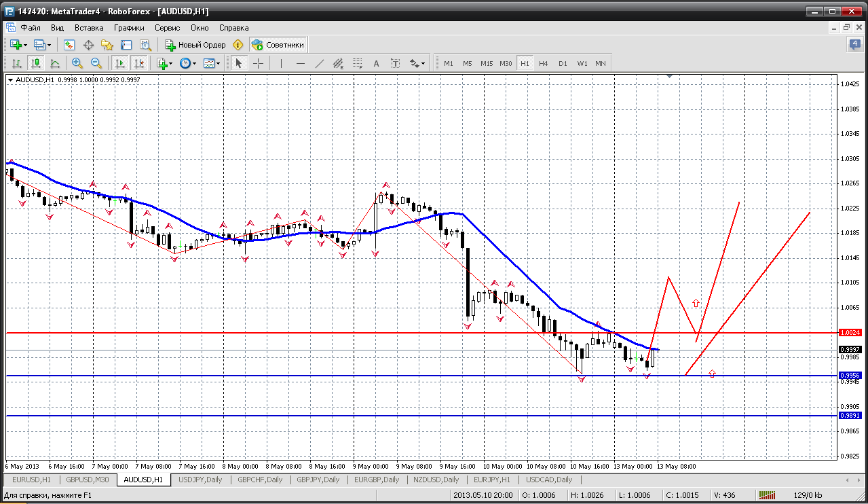The image size is (868, 504).
Task: Click the triangle beside AUDUSD,H1 chart title
Action: [x=10, y=79]
